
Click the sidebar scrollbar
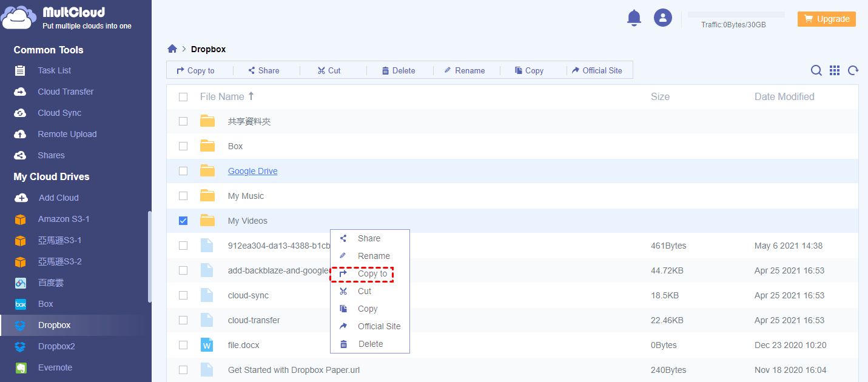149,256
